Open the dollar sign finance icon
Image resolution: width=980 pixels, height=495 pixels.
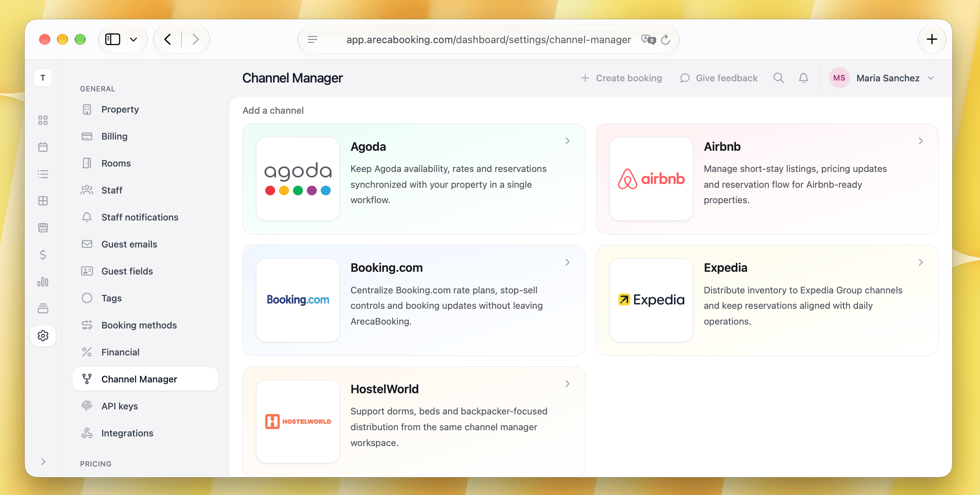[43, 255]
